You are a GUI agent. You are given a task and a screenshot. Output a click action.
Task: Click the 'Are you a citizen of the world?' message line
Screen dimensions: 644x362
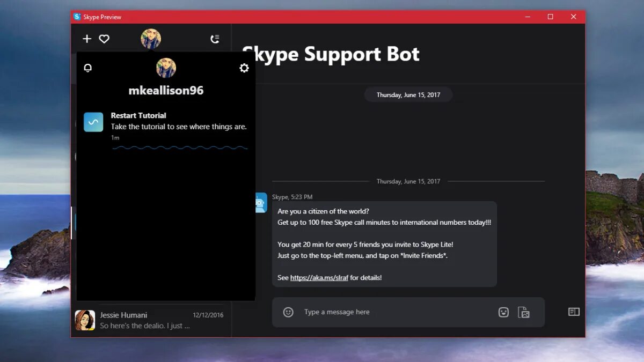(x=323, y=211)
